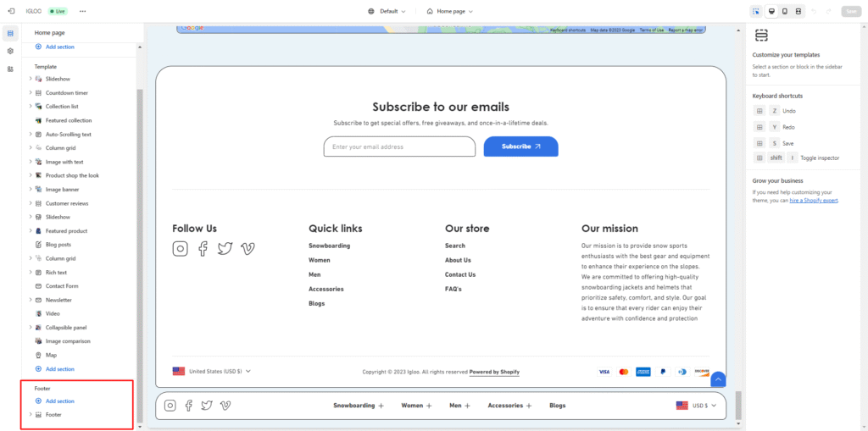Click the blue Subscribe button

520,146
